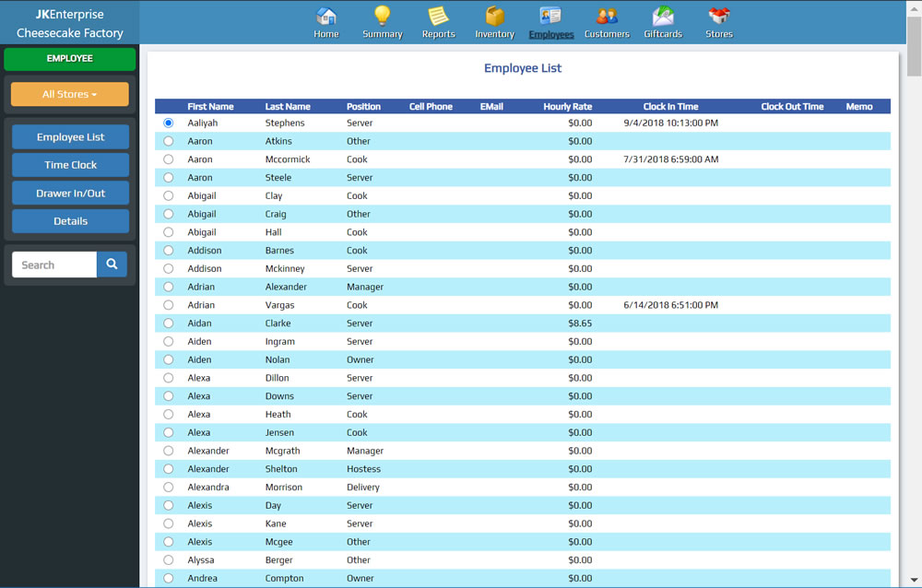
Task: Select the Adrian Vargas radio button
Action: click(x=168, y=305)
